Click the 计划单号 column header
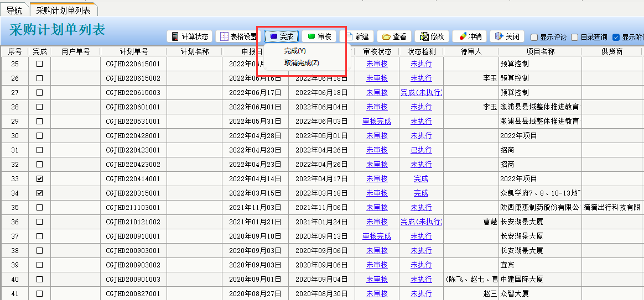 [x=133, y=51]
